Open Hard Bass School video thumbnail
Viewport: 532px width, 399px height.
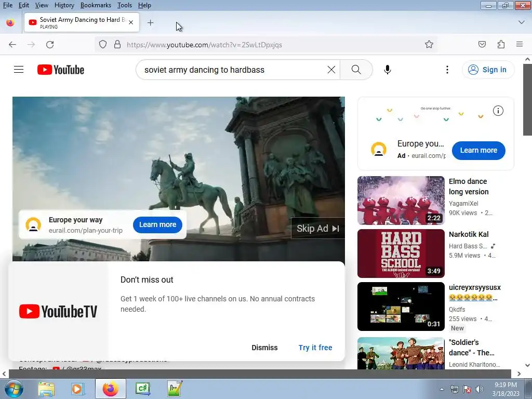click(401, 254)
